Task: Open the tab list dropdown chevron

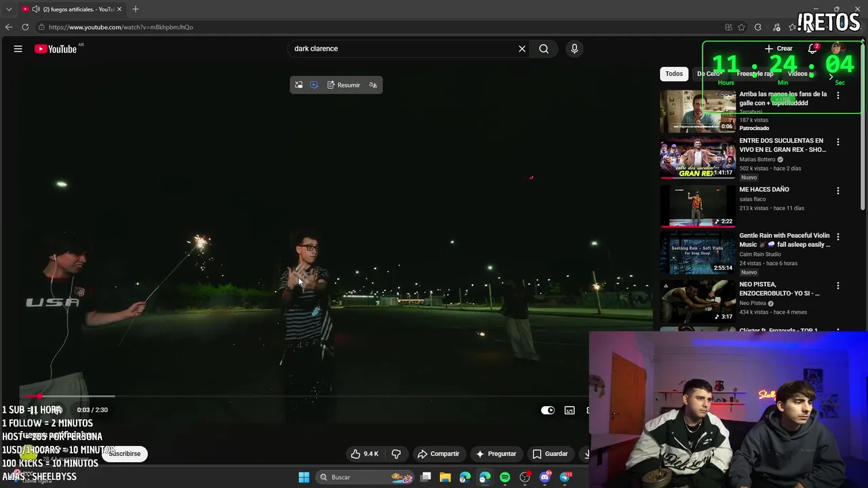Action: (x=9, y=9)
